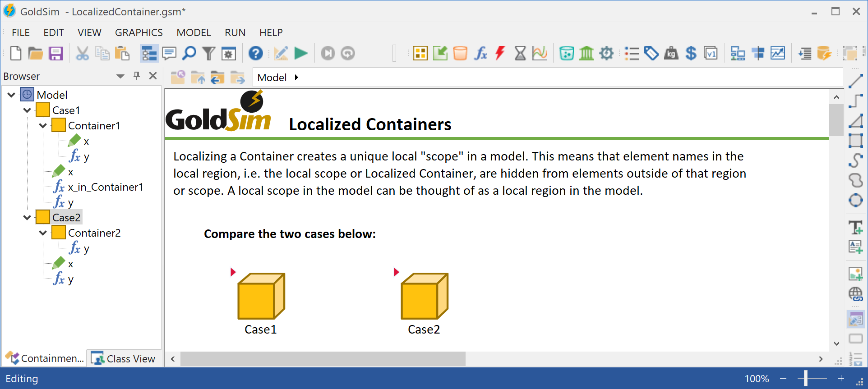Open the EDIT menu

click(x=54, y=32)
